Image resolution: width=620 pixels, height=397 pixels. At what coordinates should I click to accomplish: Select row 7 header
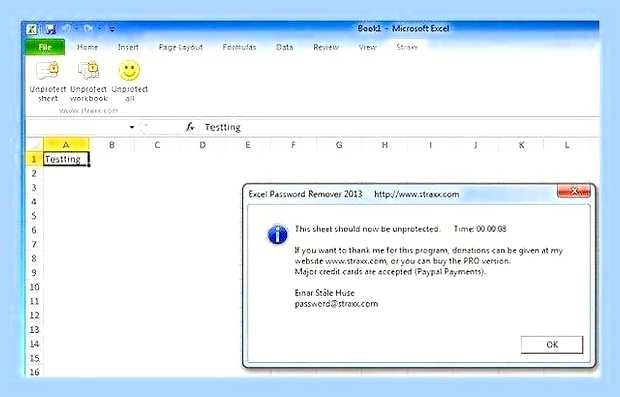point(34,244)
